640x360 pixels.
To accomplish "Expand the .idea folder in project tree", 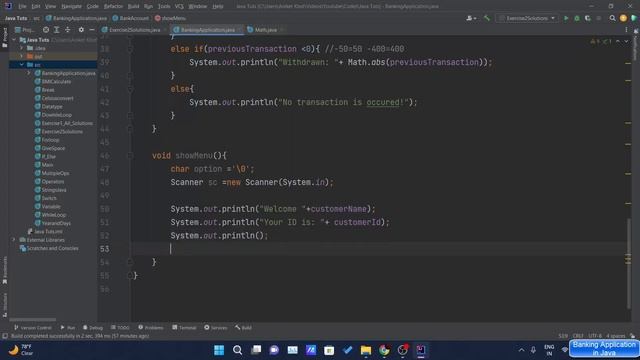I will [22, 48].
